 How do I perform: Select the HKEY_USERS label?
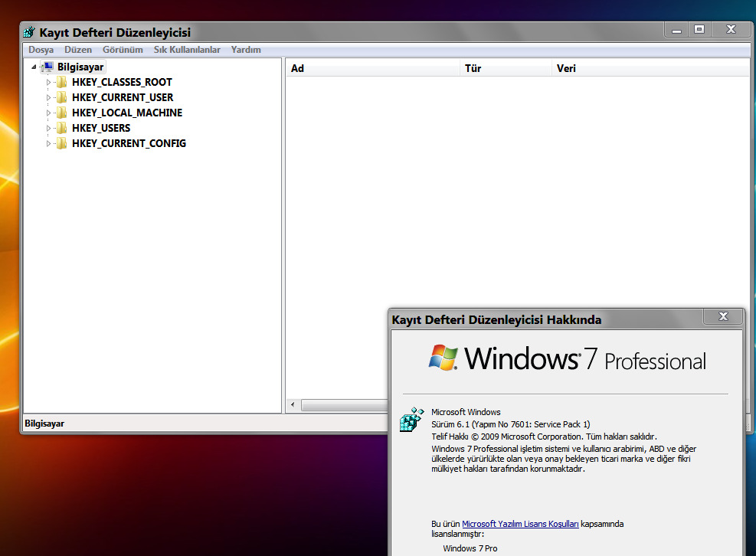pos(101,128)
